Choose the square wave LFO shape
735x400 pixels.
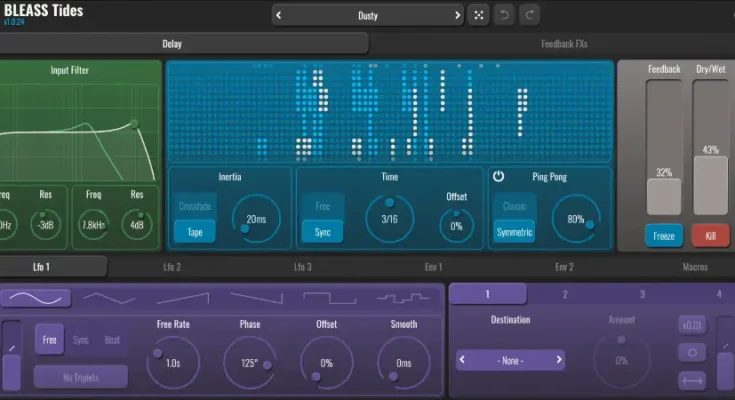coord(329,297)
